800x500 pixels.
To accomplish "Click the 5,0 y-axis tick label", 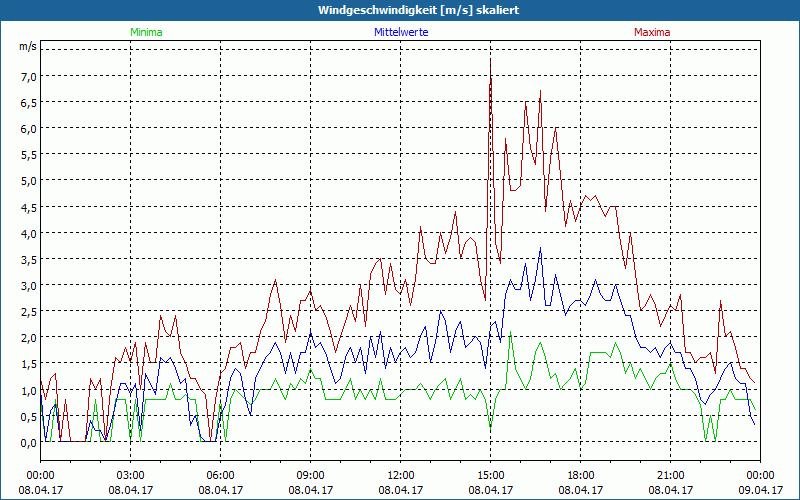I will coord(27,181).
